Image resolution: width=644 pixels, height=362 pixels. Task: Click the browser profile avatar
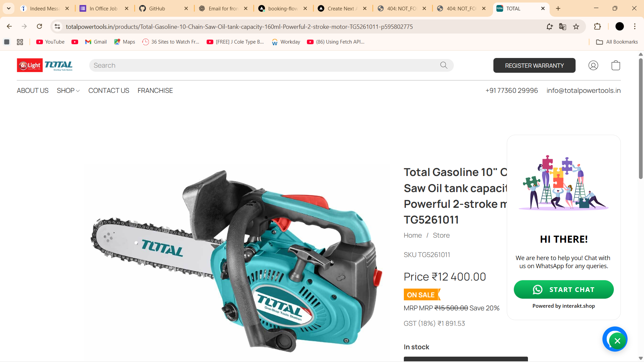click(620, 26)
